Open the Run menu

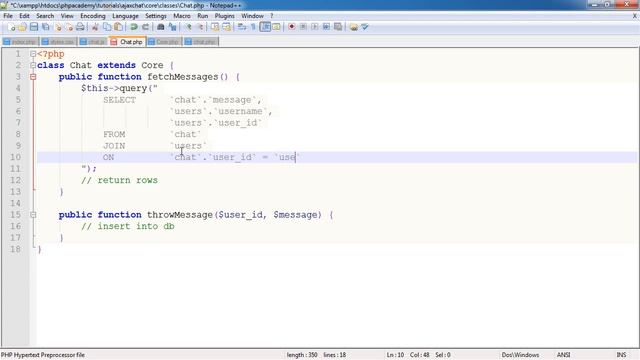pos(202,16)
